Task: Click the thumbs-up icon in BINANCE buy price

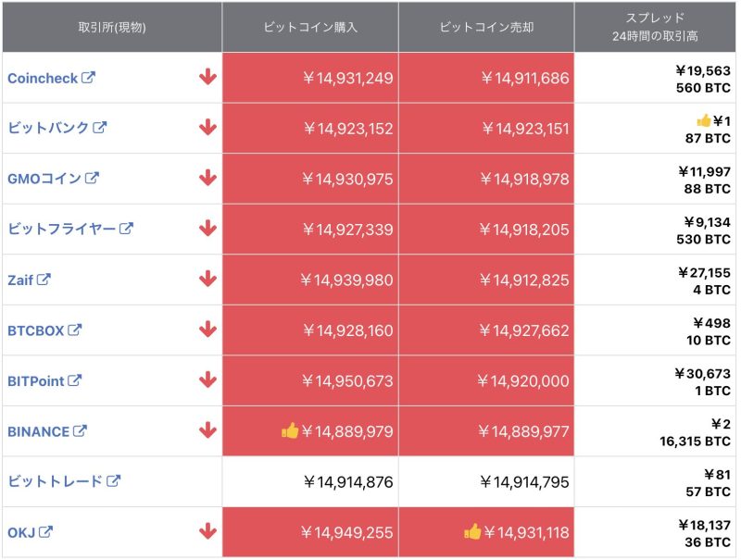Action: click(290, 430)
